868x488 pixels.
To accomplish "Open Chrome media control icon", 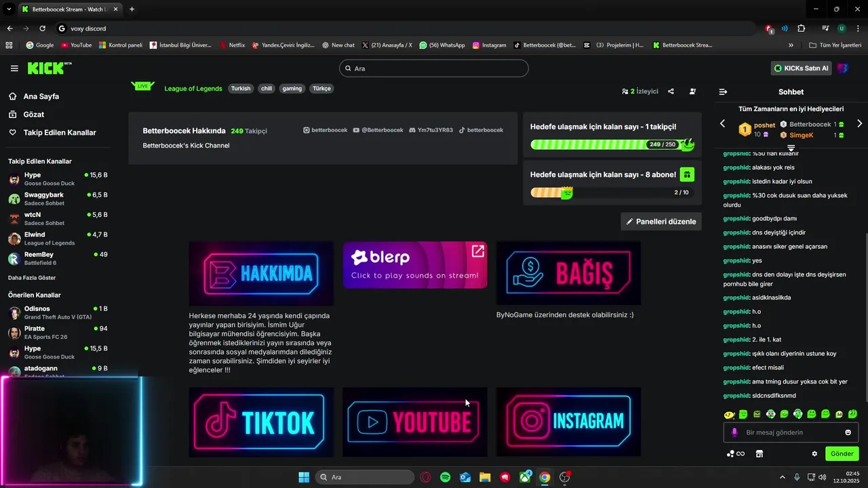I will pos(825,28).
